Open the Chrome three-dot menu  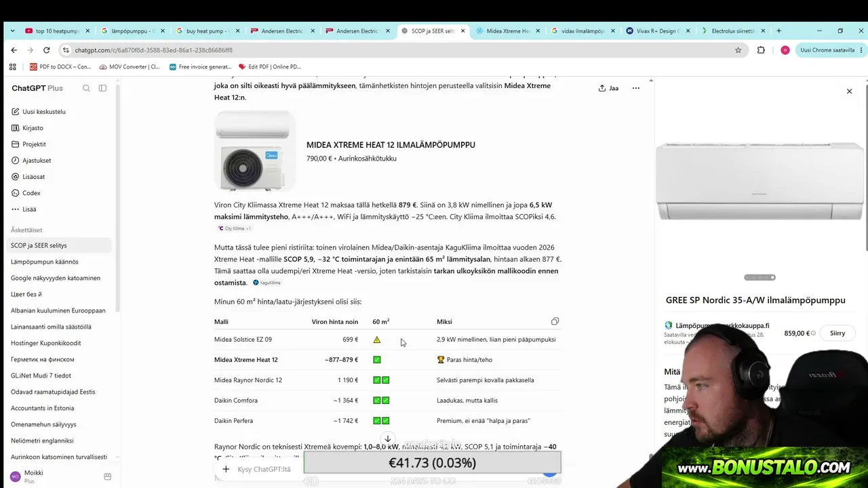(861, 50)
